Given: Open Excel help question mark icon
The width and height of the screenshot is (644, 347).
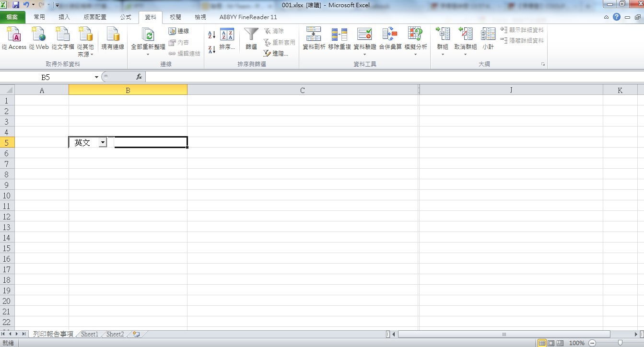Looking at the screenshot, I should 616,17.
